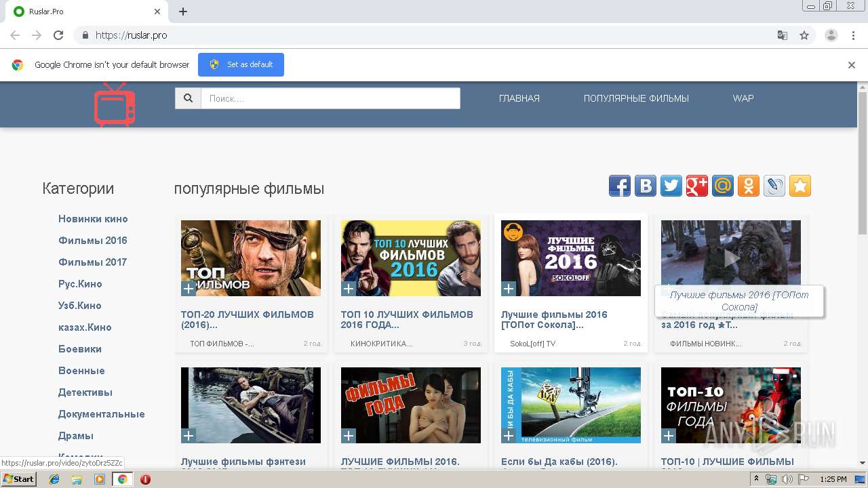Click the page vertical scrollbar
868x488 pixels.
click(863, 163)
